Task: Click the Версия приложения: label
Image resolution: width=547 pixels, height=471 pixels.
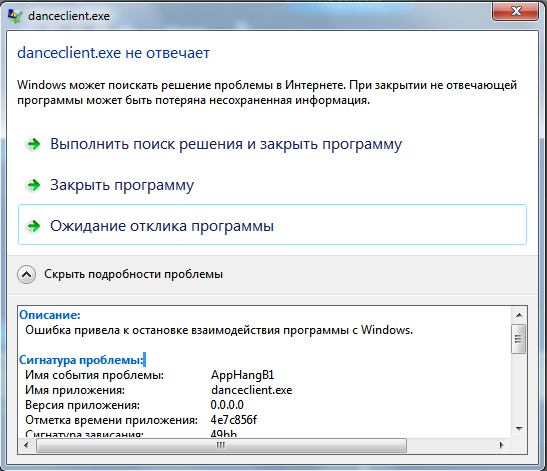Action: click(82, 405)
